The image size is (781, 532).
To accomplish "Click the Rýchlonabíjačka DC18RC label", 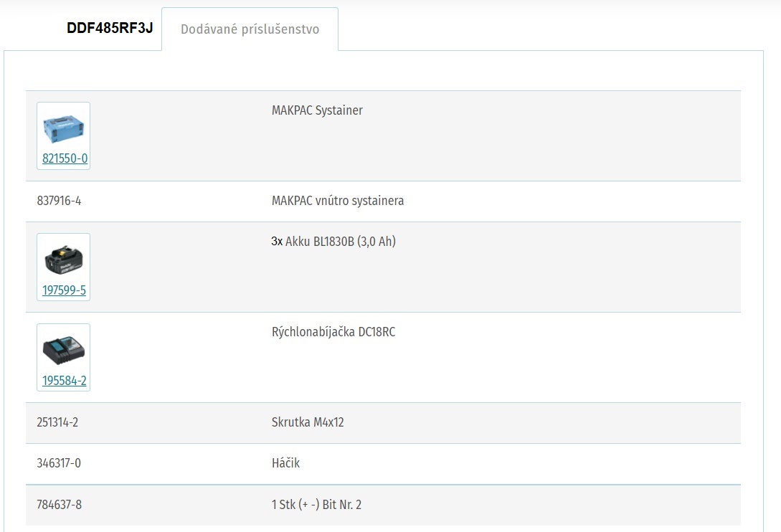I will click(x=333, y=332).
